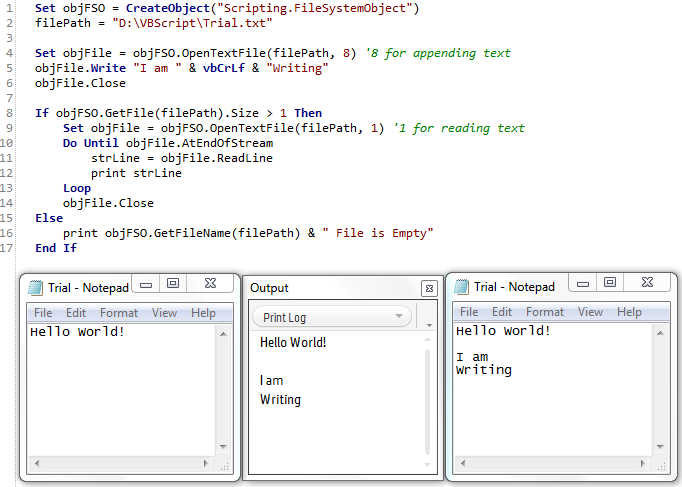The image size is (682, 487).
Task: Click Do Until on line 10
Action: click(90, 143)
